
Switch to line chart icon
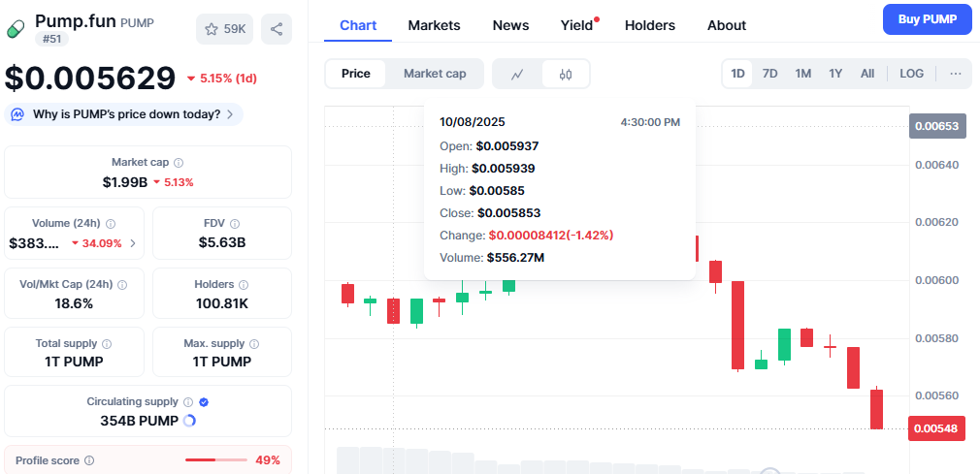click(517, 74)
